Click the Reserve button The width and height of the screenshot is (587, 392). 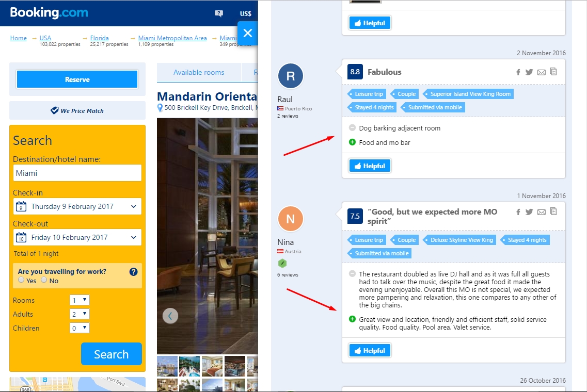77,79
